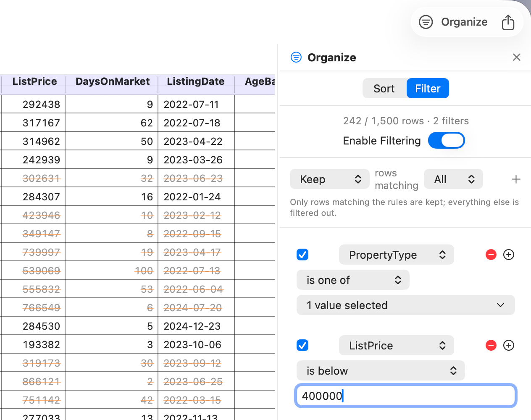This screenshot has width=531, height=420.
Task: Switch to the Filter tab
Action: point(428,88)
